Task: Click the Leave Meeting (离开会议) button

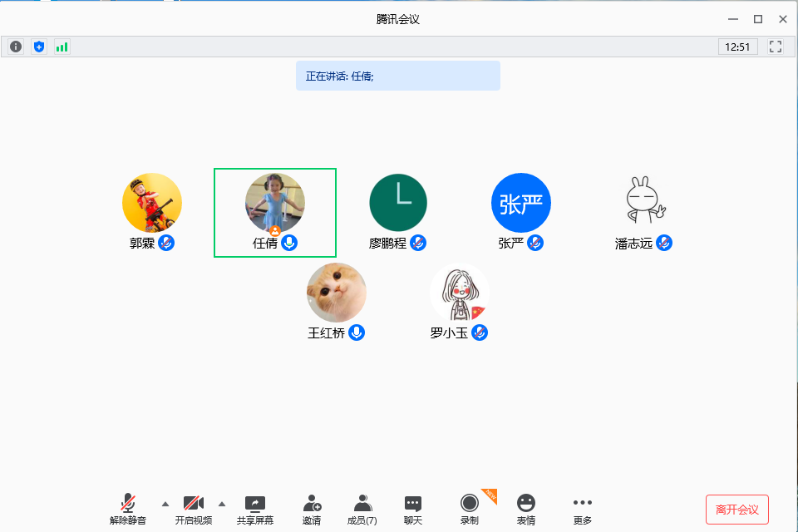Action: 737,510
